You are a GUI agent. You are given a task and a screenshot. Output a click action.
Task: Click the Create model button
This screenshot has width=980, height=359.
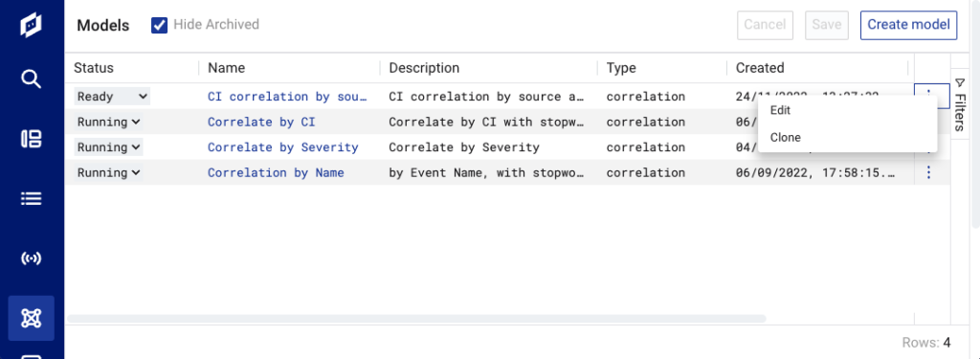tap(909, 25)
